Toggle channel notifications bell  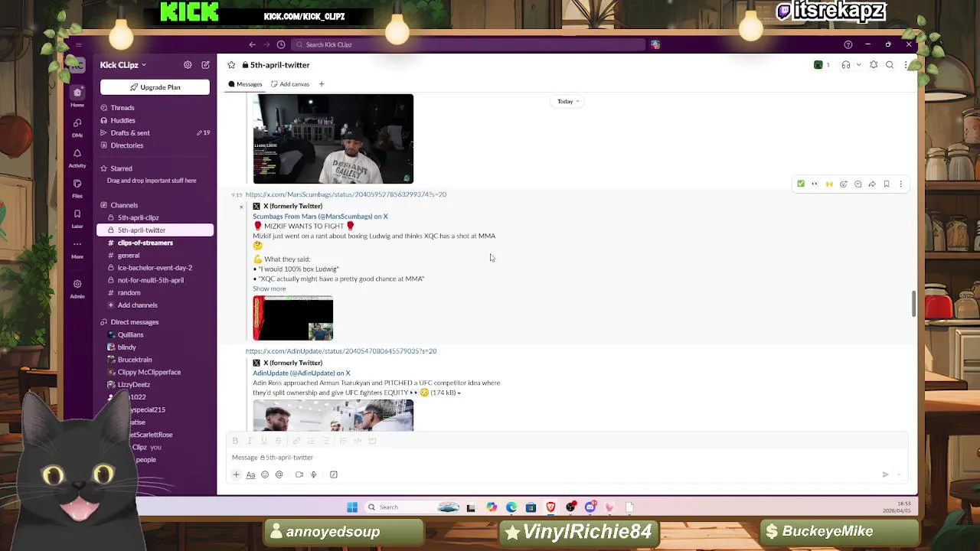point(874,65)
